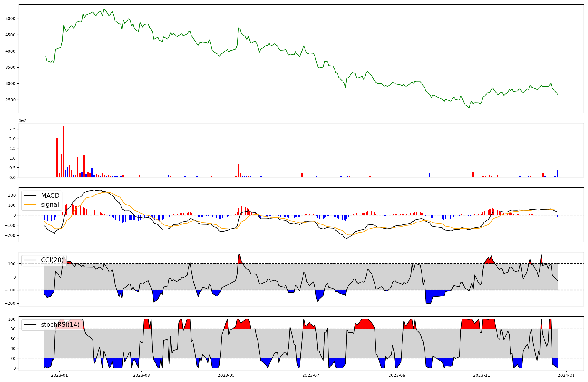Click the 2023-09 date tick label
Screen dimensions: 588x382
(397, 375)
